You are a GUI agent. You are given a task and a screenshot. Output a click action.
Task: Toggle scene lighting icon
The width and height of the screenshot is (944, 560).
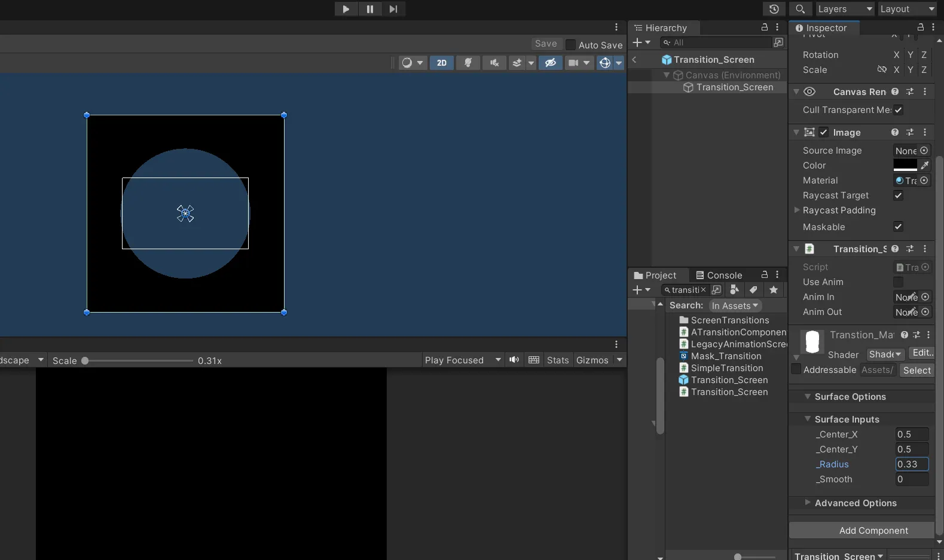pos(468,63)
